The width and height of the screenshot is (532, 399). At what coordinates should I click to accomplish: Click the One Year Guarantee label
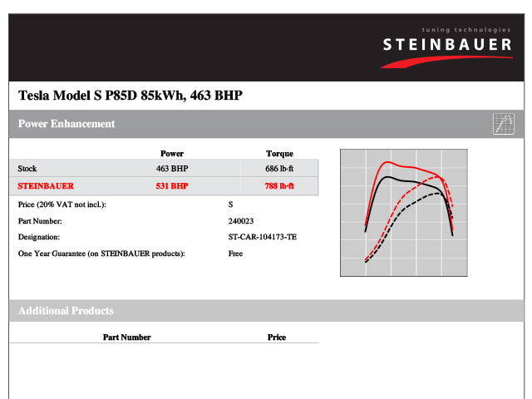click(101, 254)
